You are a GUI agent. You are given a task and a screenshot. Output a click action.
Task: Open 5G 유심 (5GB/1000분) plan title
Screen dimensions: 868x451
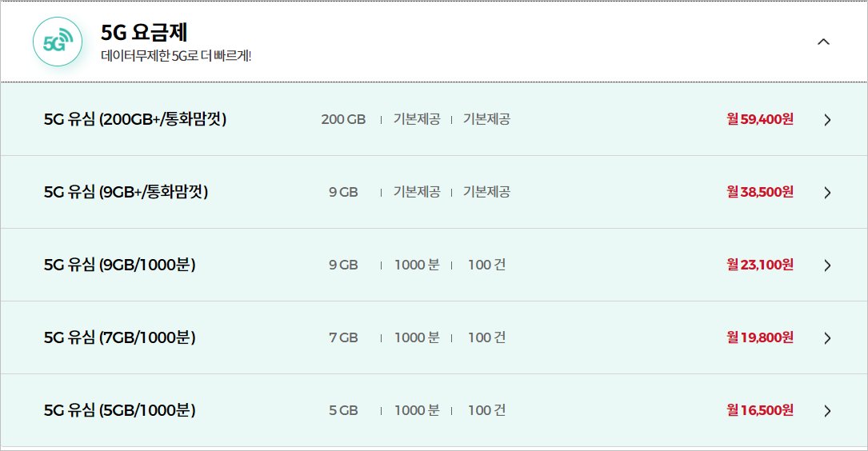tap(119, 410)
